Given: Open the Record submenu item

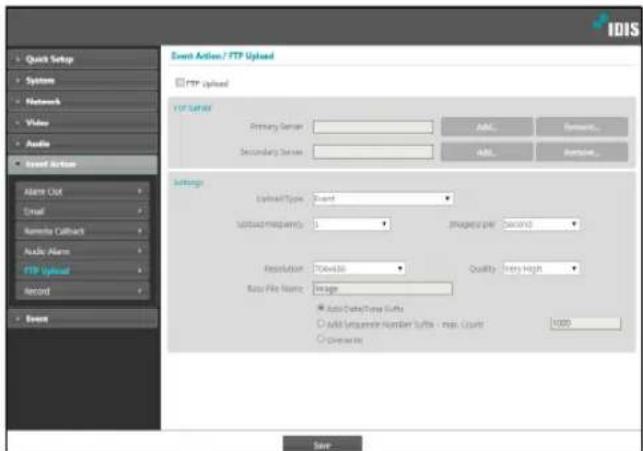Looking at the screenshot, I should coord(82,291).
